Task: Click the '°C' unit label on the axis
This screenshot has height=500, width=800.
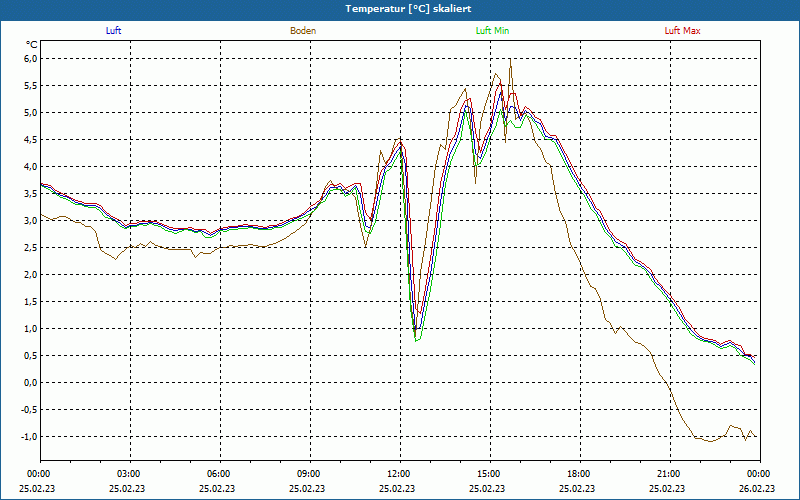Action: pos(32,44)
